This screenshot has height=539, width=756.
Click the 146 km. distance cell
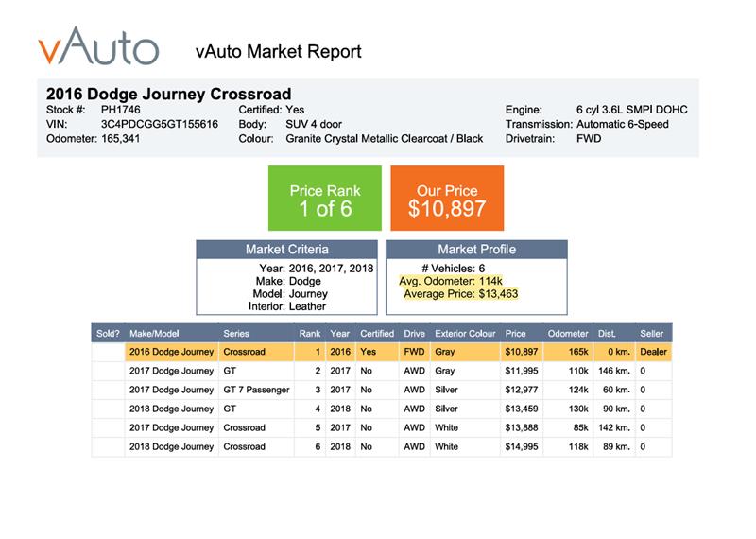pyautogui.click(x=614, y=371)
